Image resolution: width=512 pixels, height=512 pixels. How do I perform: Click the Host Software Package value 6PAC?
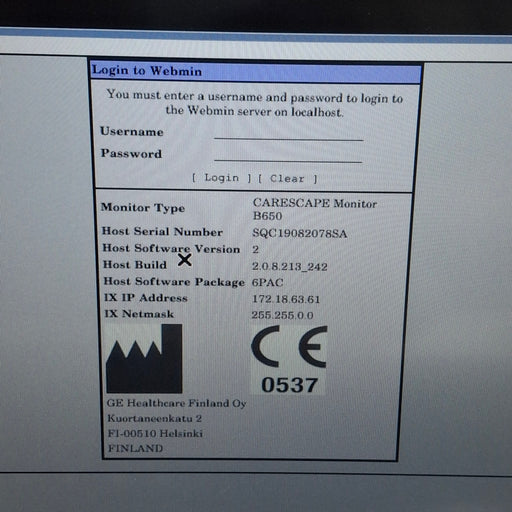click(267, 283)
